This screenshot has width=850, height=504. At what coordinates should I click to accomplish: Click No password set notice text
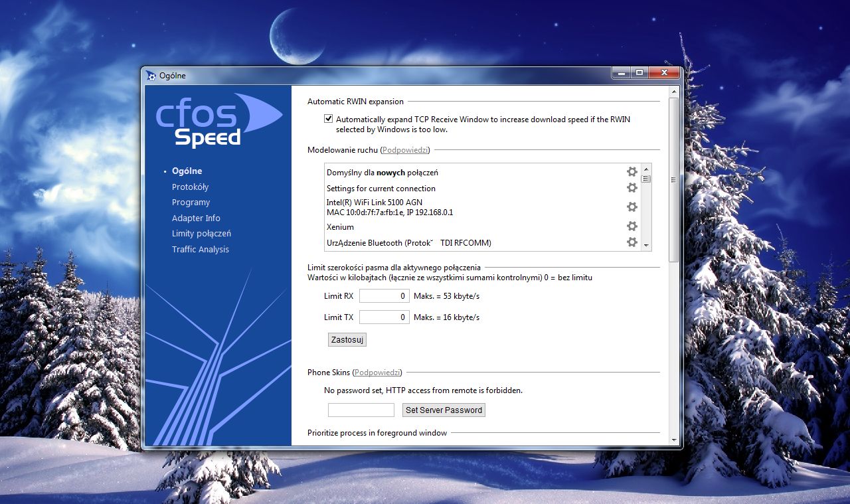click(x=423, y=390)
